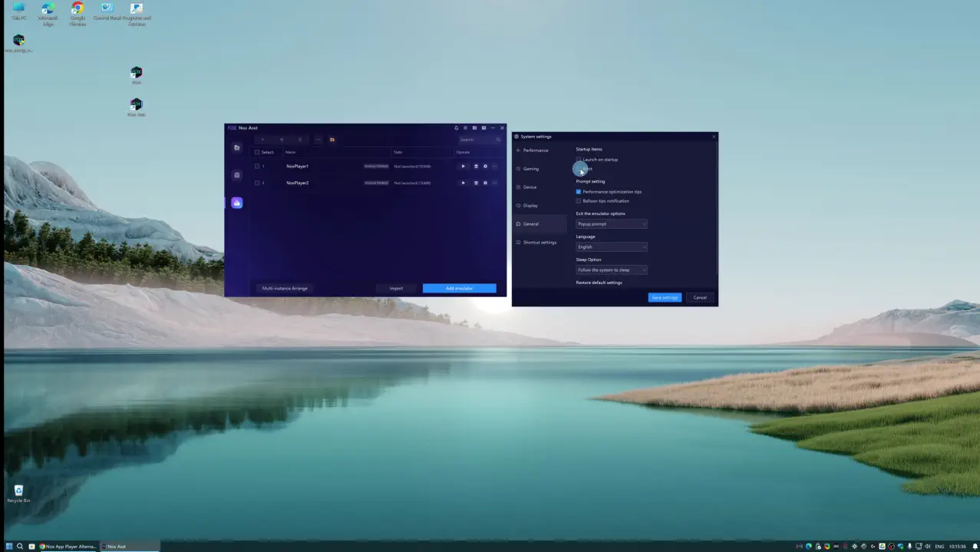Switch to the Performance settings tab
980x552 pixels.
(536, 150)
